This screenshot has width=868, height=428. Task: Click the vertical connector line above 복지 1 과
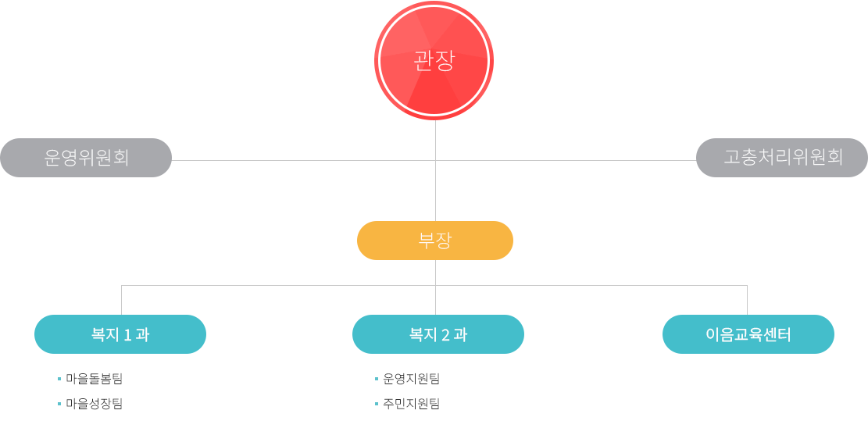point(121,300)
